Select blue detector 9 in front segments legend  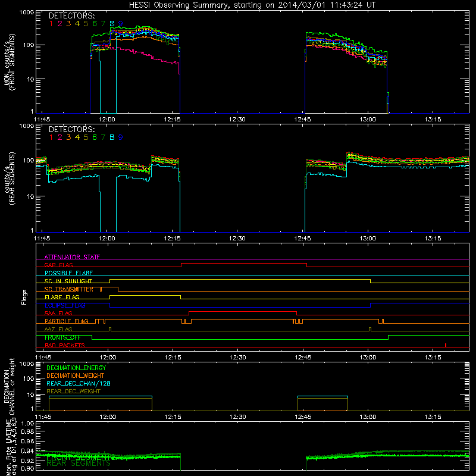pyautogui.click(x=121, y=24)
